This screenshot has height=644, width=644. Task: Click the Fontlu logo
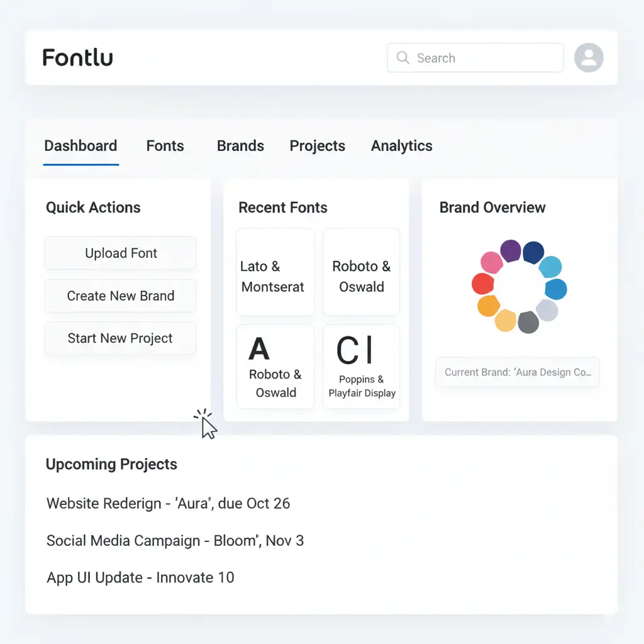coord(78,58)
